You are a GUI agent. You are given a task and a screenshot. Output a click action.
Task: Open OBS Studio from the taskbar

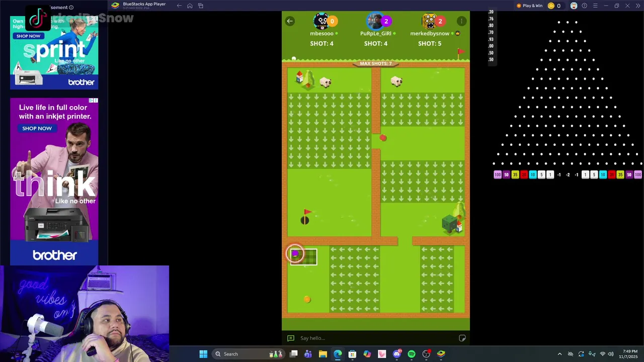pyautogui.click(x=426, y=354)
